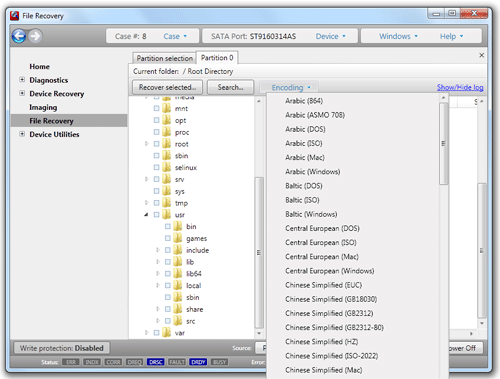This screenshot has height=379, width=500.
Task: Click the include folder icon
Action: coord(178,250)
